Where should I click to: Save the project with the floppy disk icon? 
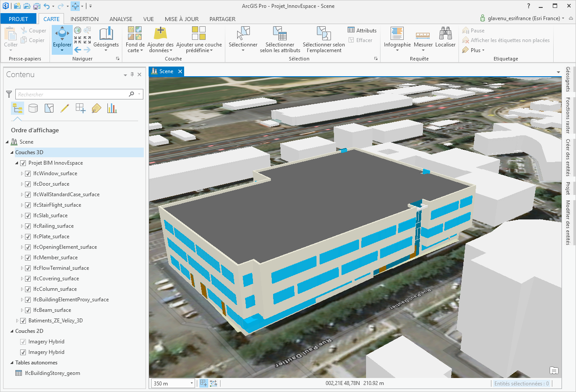36,6
